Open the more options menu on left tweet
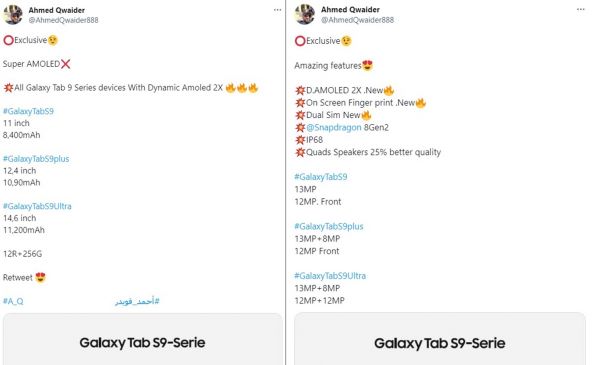The height and width of the screenshot is (365, 592). click(x=278, y=10)
